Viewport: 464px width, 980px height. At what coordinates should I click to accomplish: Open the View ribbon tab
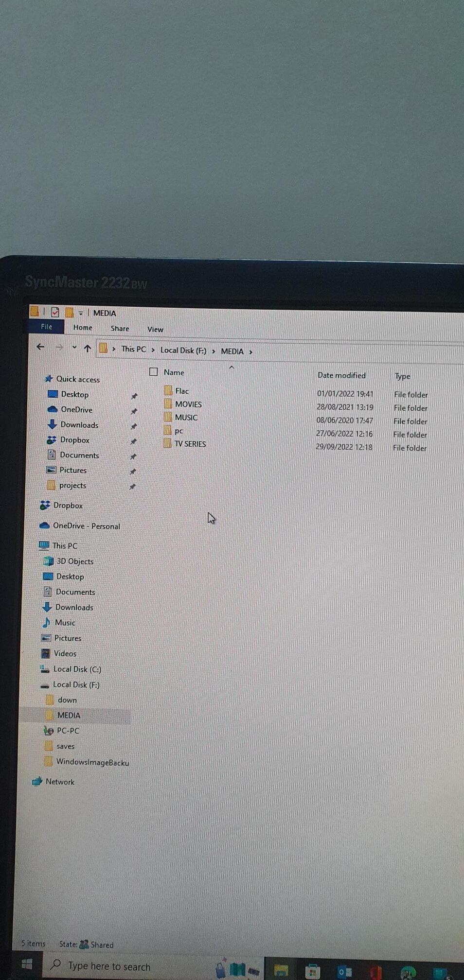point(155,330)
